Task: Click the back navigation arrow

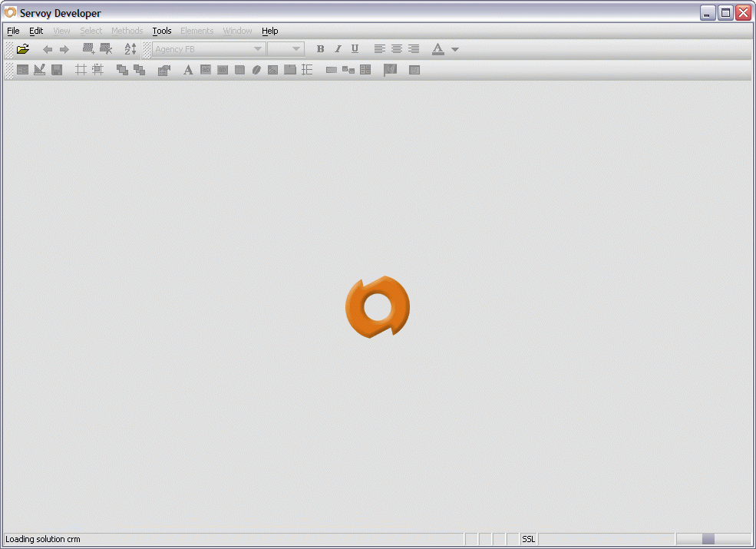Action: [47, 48]
